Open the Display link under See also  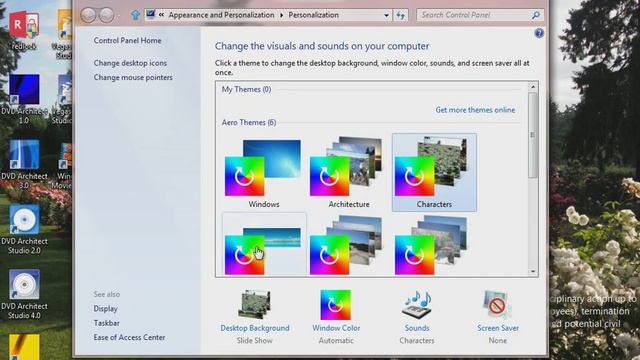click(105, 309)
